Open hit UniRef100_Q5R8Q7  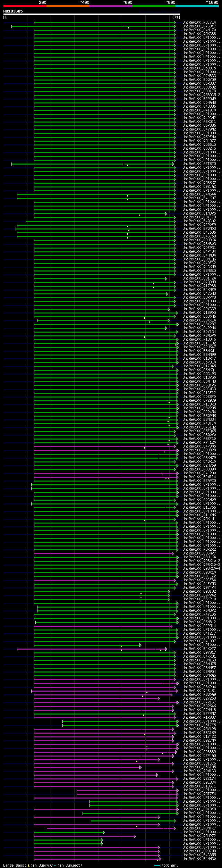coord(199,84)
